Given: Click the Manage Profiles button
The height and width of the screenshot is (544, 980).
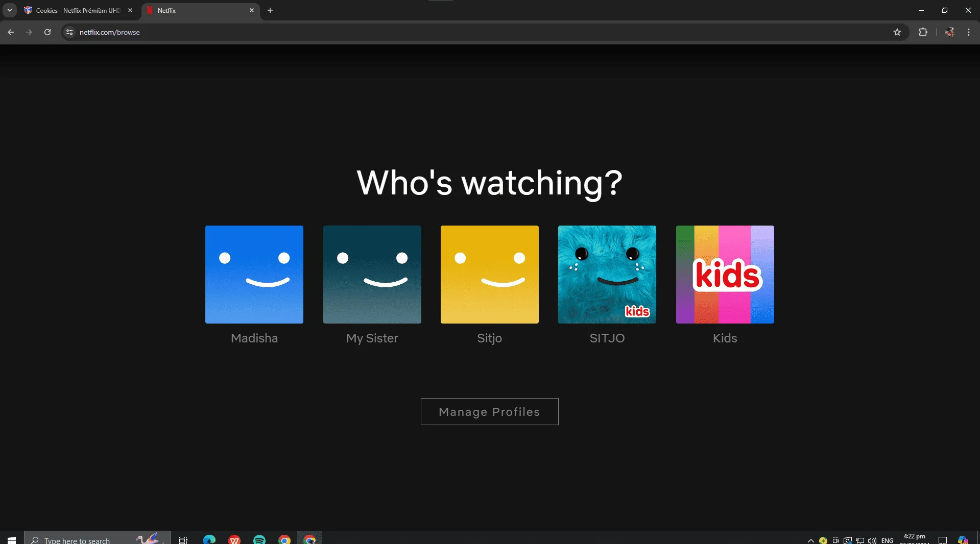Looking at the screenshot, I should [x=490, y=411].
